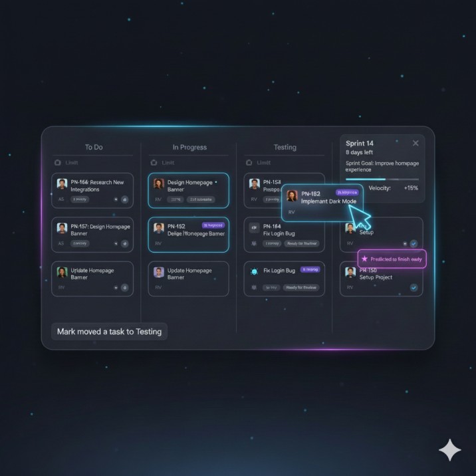This screenshot has height=476, width=476.
Task: Click the round icon on PN-157 Design Homepage card
Action: (125, 243)
